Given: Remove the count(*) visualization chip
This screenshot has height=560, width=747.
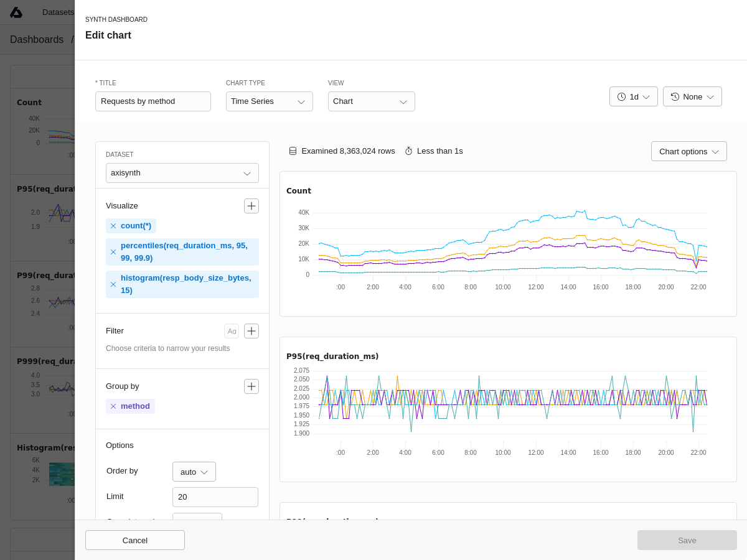Looking at the screenshot, I should click(113, 226).
